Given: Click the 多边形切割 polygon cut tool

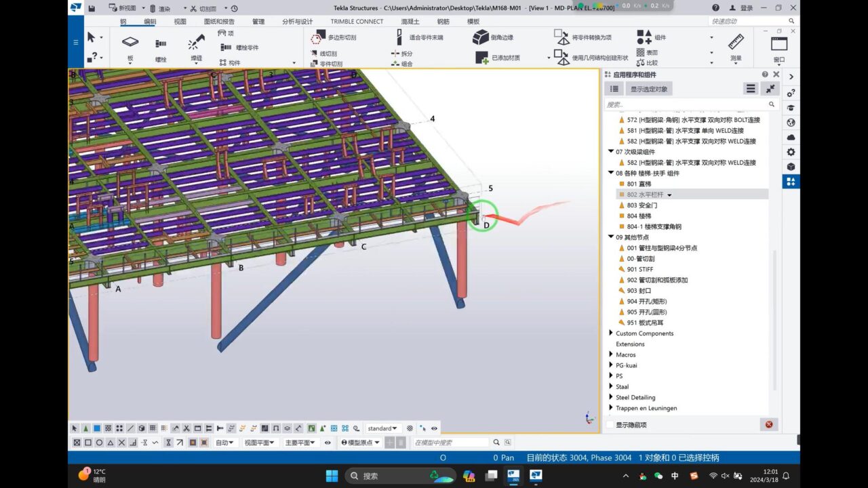Looking at the screenshot, I should 334,37.
